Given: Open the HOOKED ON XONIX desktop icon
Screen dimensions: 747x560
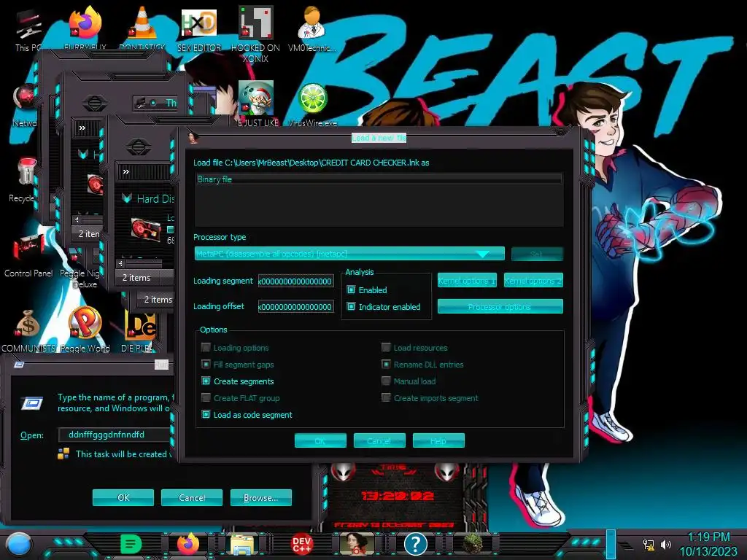Looking at the screenshot, I should pos(255,23).
